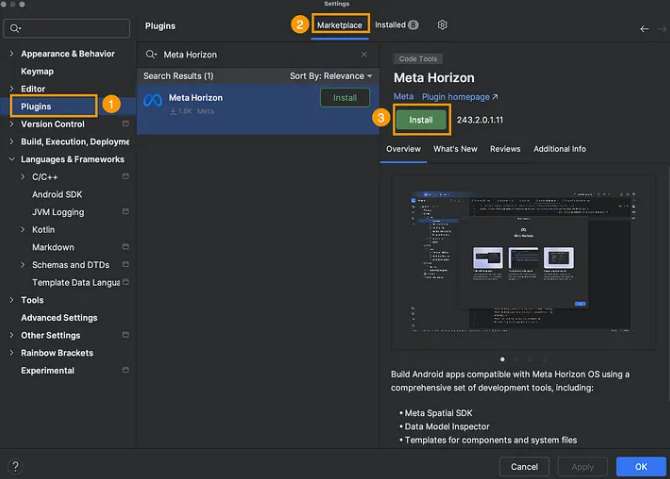Select Meta Horizon search result row

[x=258, y=109]
